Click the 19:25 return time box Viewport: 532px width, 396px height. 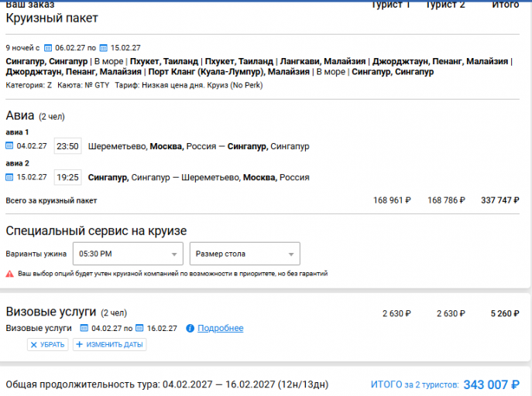[67, 177]
